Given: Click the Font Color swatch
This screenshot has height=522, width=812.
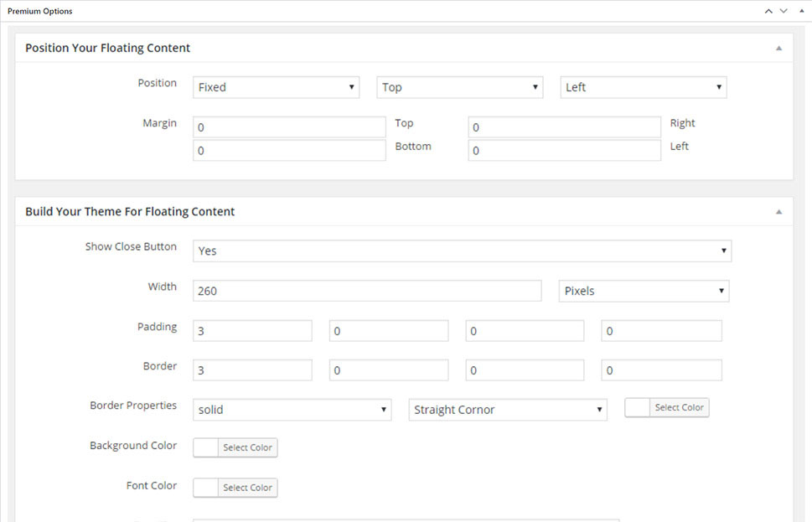Looking at the screenshot, I should pos(205,488).
